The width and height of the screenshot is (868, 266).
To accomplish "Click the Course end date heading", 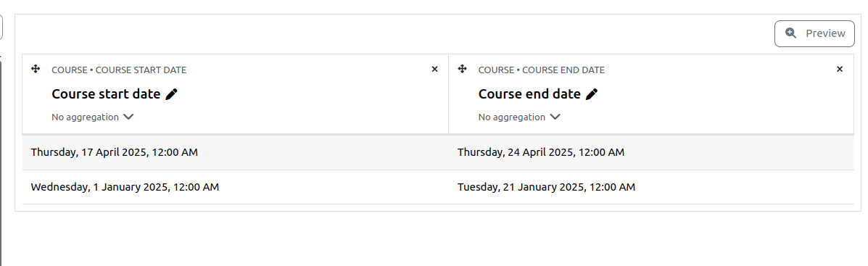I will pyautogui.click(x=530, y=94).
